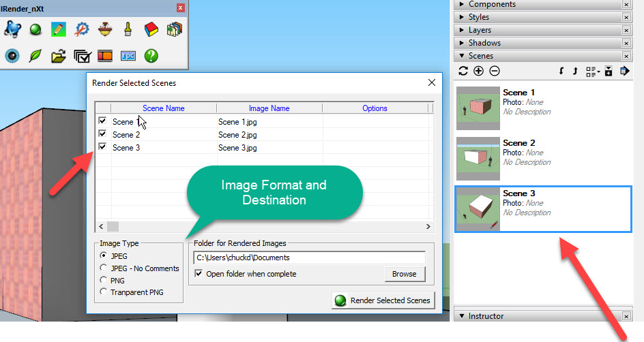Open the lighting chandelier icon
The width and height of the screenshot is (644, 342).
pos(105,29)
